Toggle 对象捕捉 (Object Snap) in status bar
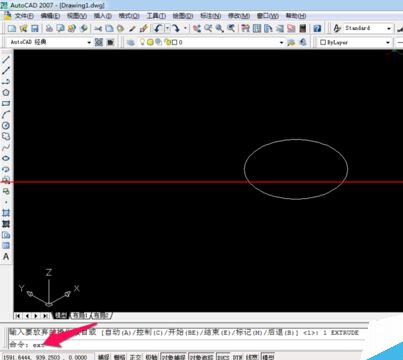Image resolution: width=403 pixels, height=360 pixels. 174,357
